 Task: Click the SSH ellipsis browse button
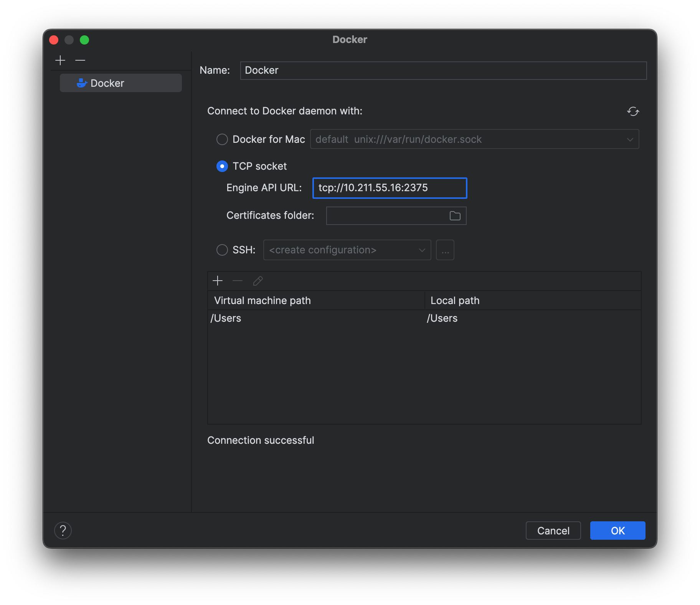pos(445,250)
